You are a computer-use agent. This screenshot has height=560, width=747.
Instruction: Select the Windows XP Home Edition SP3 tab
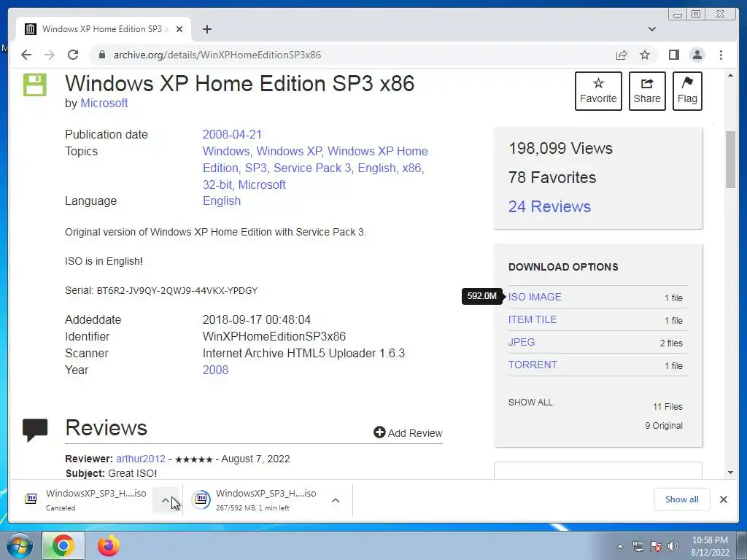104,29
